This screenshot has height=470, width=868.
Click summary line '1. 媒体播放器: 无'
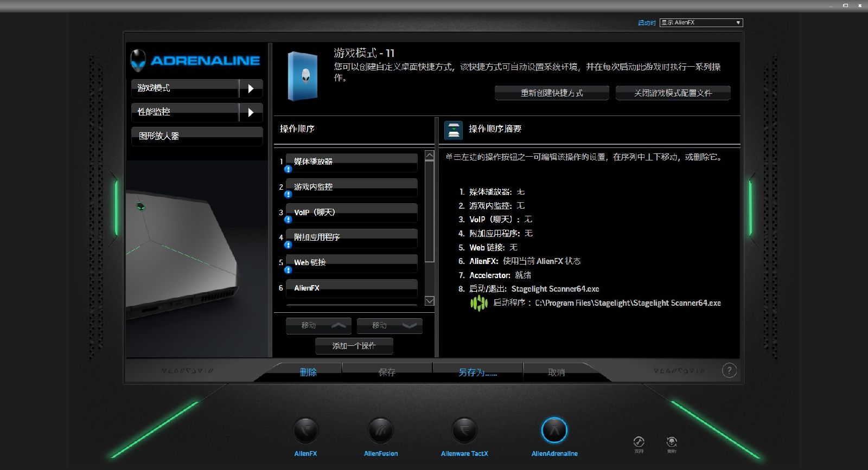pos(492,192)
